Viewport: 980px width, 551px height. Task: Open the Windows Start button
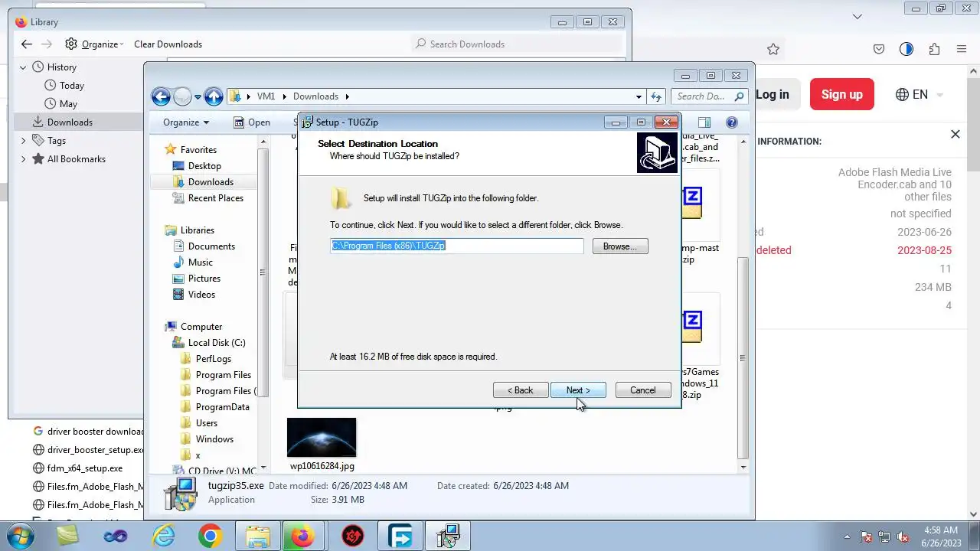click(20, 536)
